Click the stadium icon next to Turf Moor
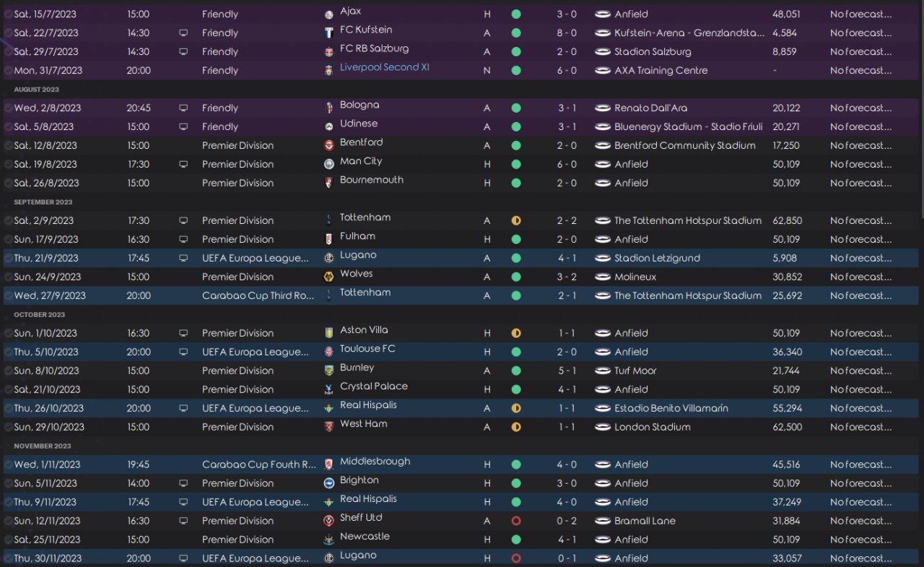Image resolution: width=924 pixels, height=567 pixels. click(x=603, y=371)
